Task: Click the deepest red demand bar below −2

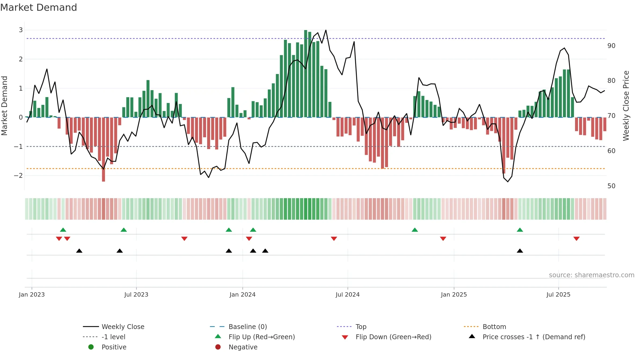Action: click(x=104, y=149)
